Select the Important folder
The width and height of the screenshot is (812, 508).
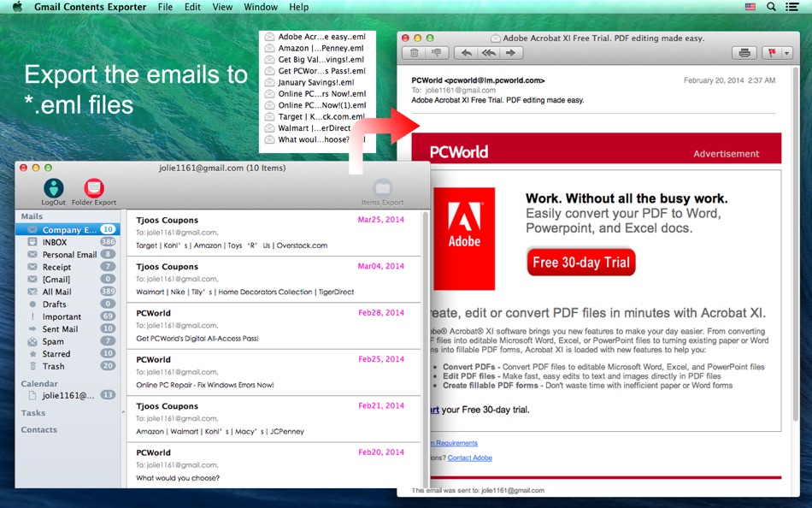coord(68,316)
